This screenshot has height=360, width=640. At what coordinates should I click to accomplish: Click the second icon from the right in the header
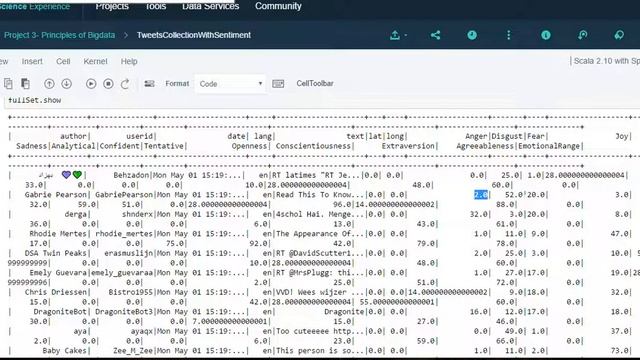582,35
